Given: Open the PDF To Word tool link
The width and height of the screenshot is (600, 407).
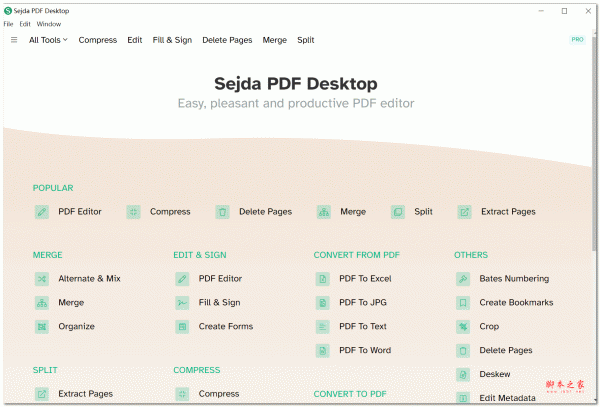Looking at the screenshot, I should (365, 350).
